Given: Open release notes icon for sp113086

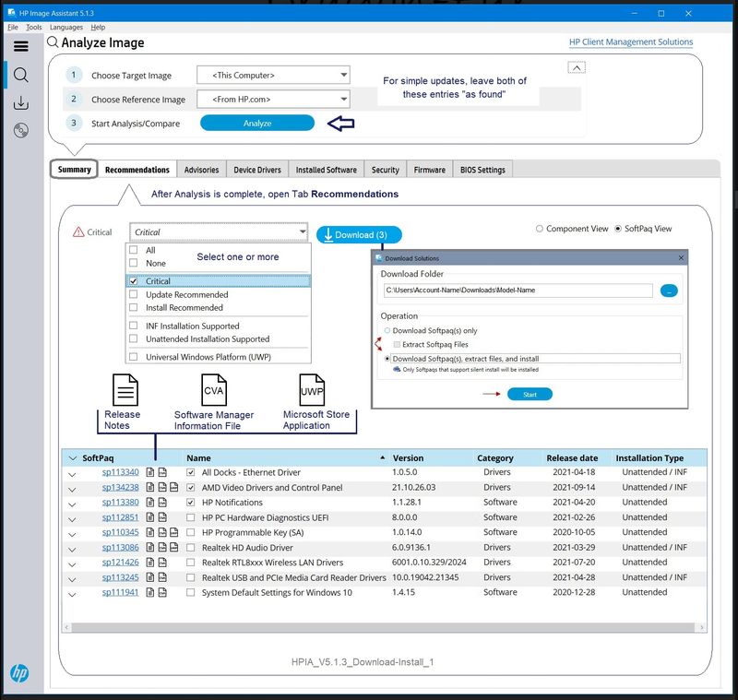Looking at the screenshot, I should (x=150, y=547).
